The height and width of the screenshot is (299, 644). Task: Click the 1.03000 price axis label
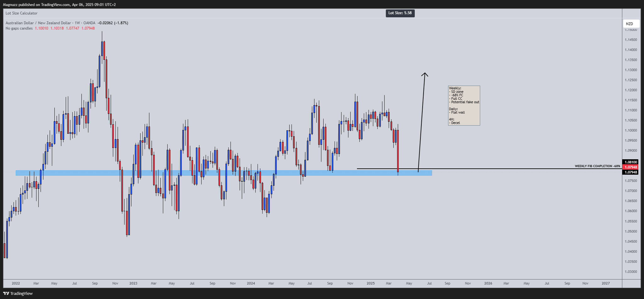click(x=631, y=272)
